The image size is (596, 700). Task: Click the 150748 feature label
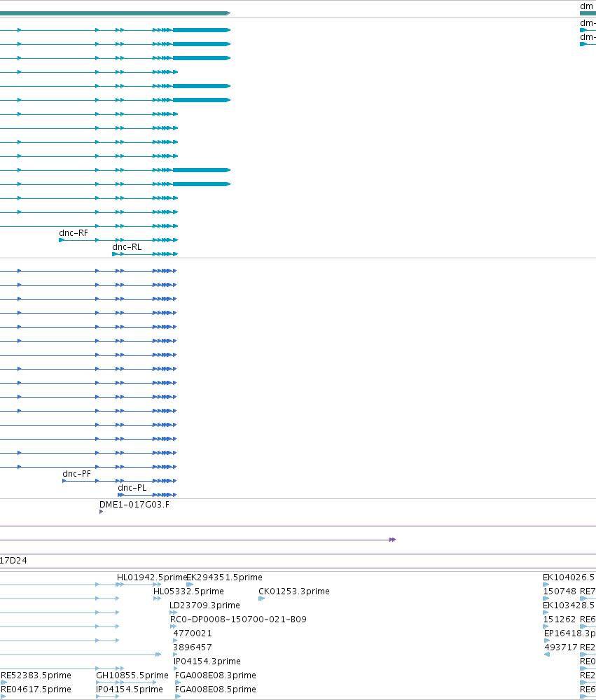[560, 591]
